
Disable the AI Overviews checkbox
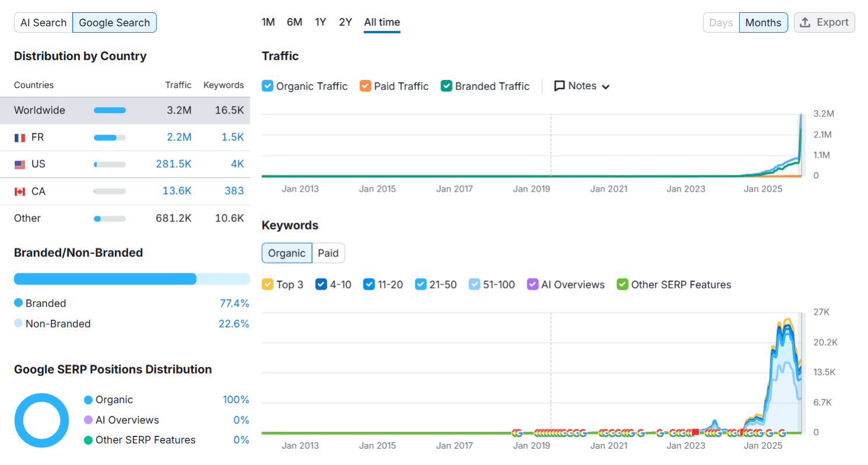pyautogui.click(x=532, y=284)
